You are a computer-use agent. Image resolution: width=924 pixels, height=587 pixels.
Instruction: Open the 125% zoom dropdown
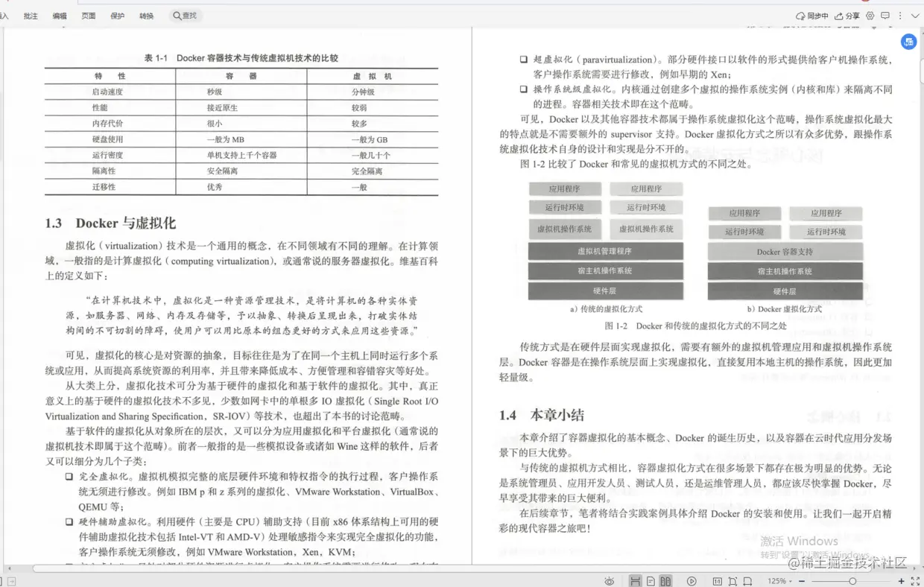(779, 581)
